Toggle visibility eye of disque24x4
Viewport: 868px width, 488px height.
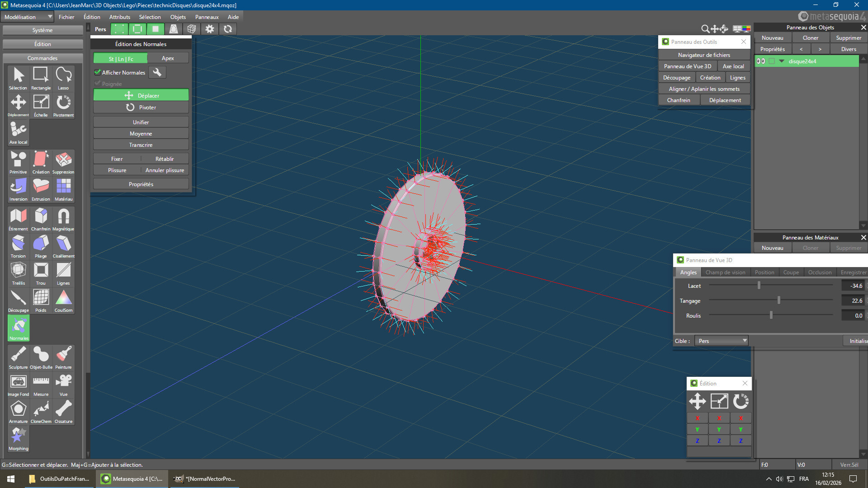[761, 61]
